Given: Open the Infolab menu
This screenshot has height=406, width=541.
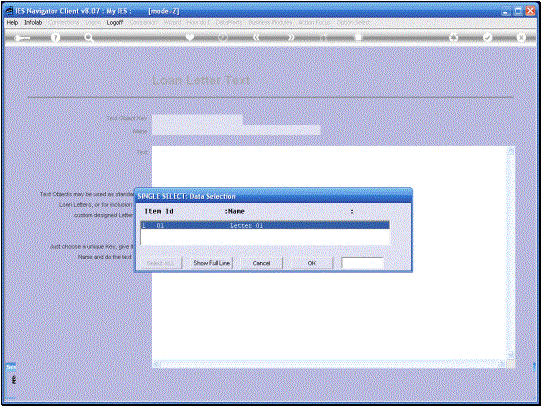Looking at the screenshot, I should click(33, 22).
